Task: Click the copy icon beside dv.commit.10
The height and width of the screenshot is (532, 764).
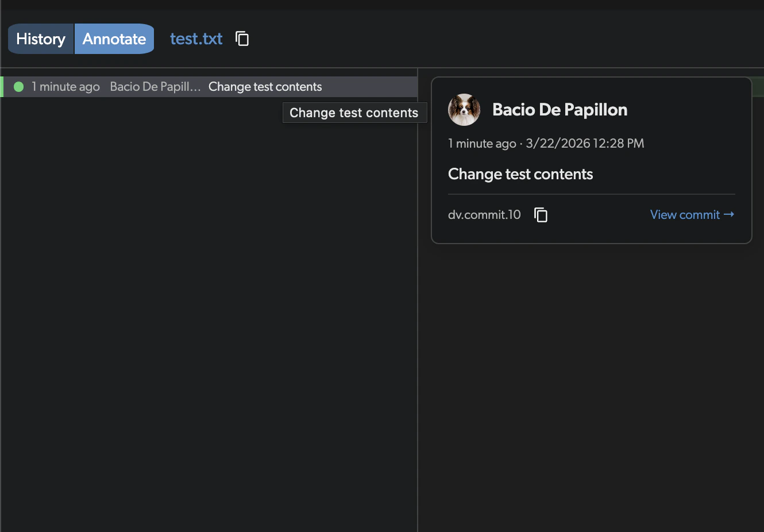Action: (541, 214)
